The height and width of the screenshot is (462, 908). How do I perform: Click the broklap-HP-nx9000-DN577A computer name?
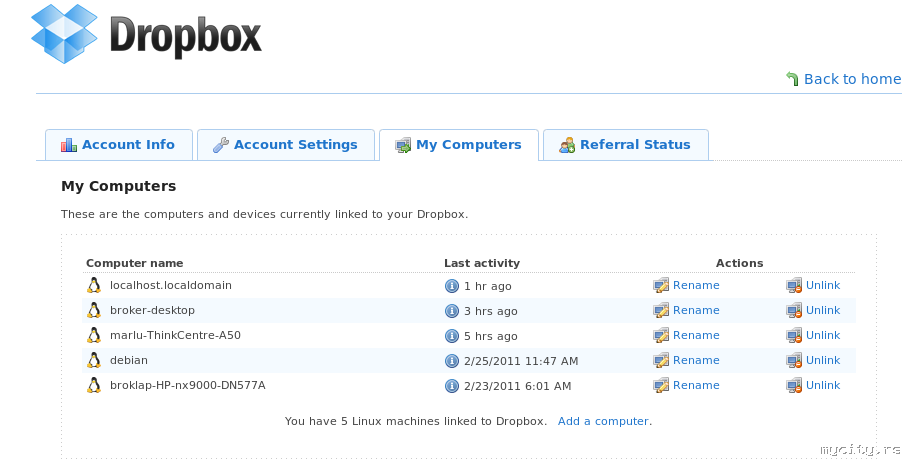pyautogui.click(x=187, y=385)
